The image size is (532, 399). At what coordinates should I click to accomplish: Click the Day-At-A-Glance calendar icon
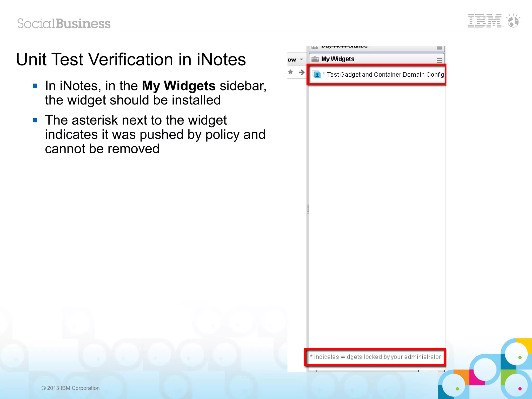point(315,47)
